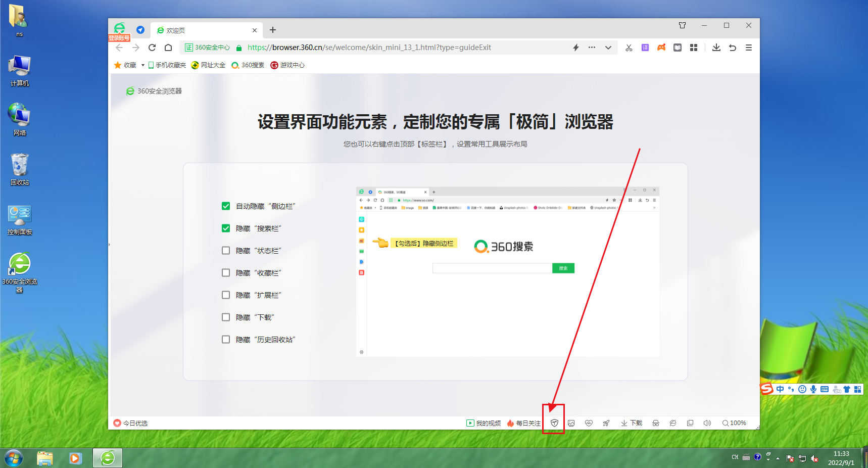The image size is (868, 468).
Task: Open the purple translate extension
Action: (x=645, y=48)
